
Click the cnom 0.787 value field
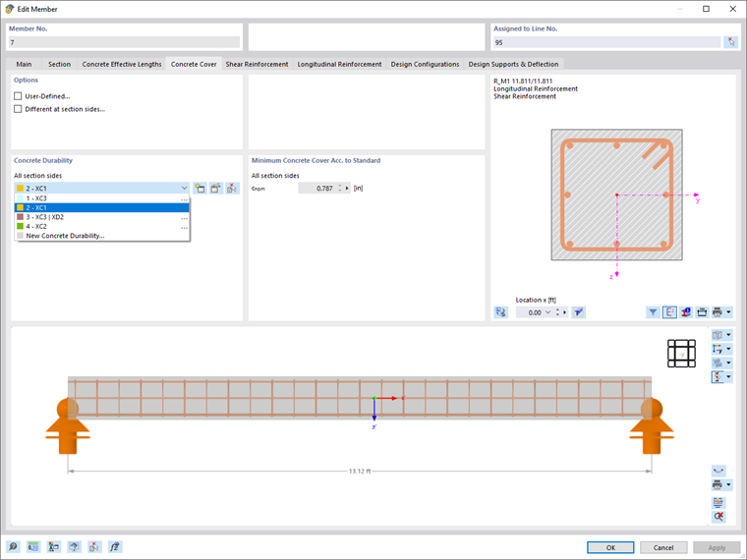point(316,188)
